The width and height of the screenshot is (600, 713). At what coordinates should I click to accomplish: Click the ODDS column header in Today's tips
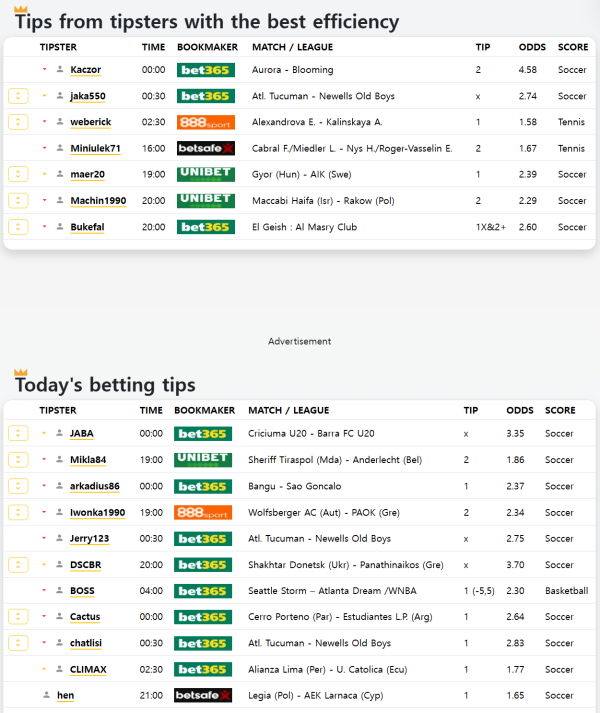point(520,410)
